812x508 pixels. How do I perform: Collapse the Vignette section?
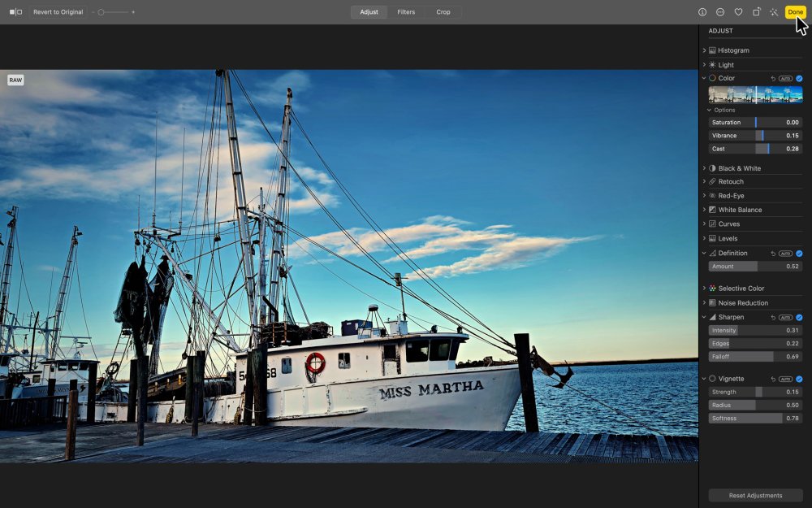click(704, 379)
